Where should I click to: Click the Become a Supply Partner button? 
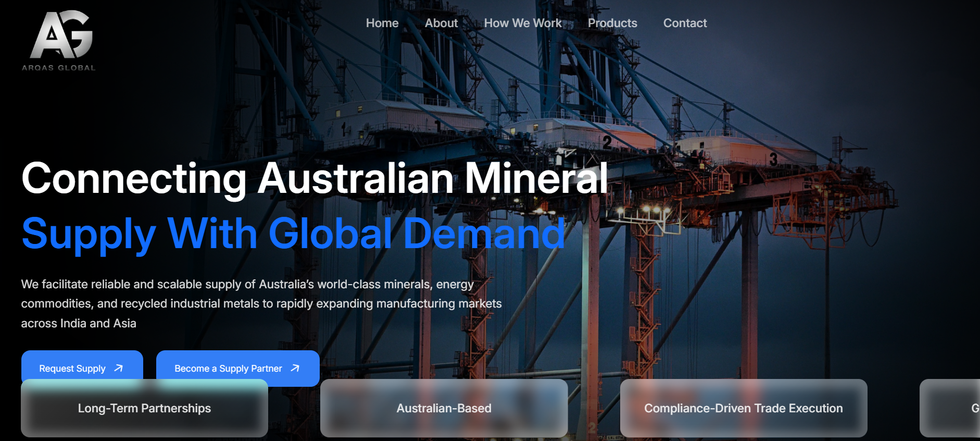click(x=238, y=368)
